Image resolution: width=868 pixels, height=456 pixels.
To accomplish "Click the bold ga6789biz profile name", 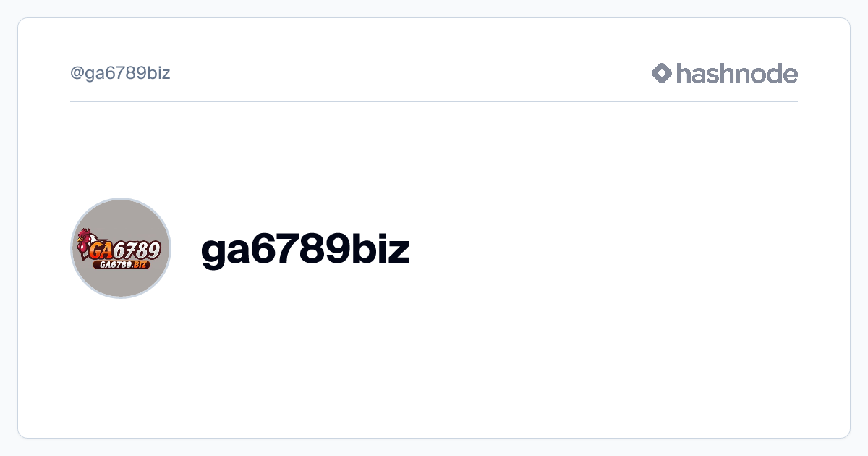I will coord(305,249).
